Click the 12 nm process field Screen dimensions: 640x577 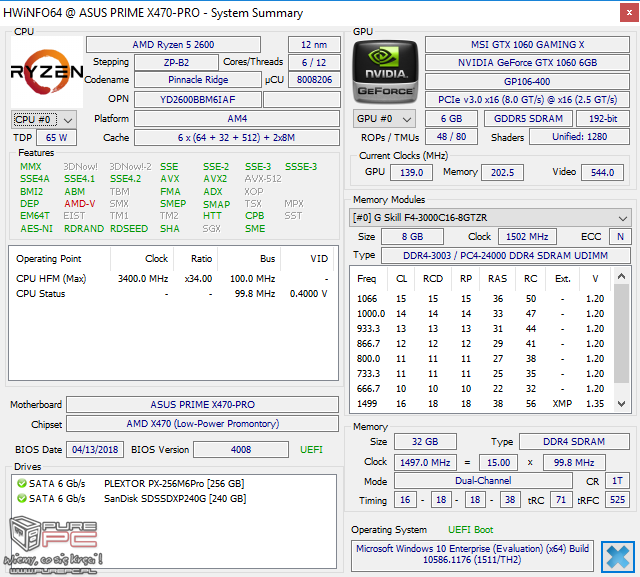point(314,44)
